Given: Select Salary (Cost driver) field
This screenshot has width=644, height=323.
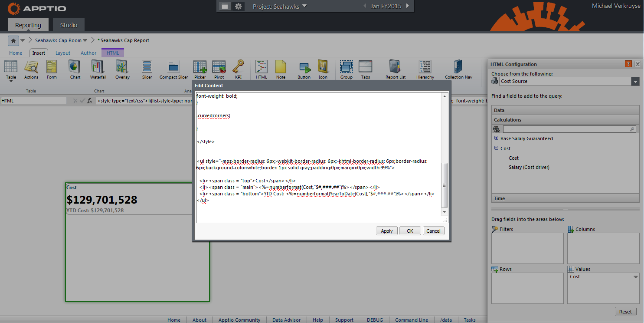Looking at the screenshot, I should pyautogui.click(x=529, y=167).
